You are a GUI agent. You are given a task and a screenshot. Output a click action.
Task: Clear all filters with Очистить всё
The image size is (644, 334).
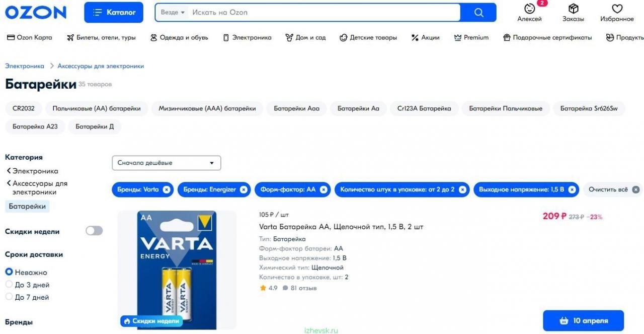[x=613, y=189]
